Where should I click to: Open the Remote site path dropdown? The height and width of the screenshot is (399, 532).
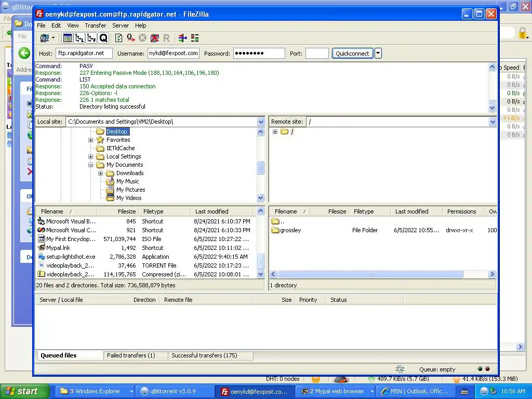(493, 122)
